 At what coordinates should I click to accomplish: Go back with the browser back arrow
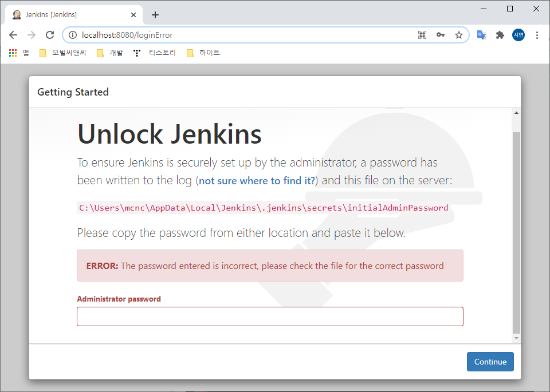[x=13, y=35]
